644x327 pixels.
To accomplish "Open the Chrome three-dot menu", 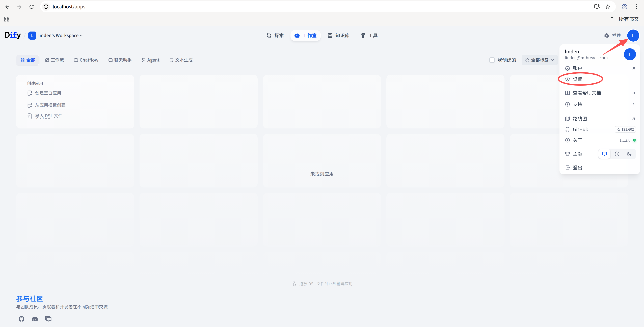I will point(636,7).
